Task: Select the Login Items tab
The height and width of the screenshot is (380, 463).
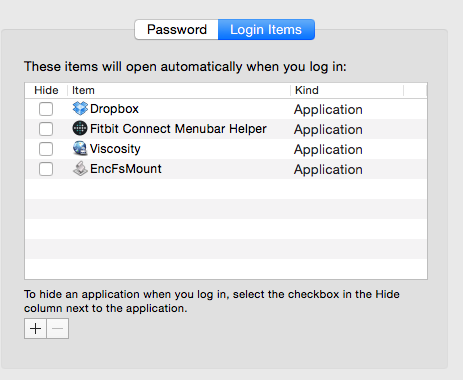Action: (x=266, y=30)
